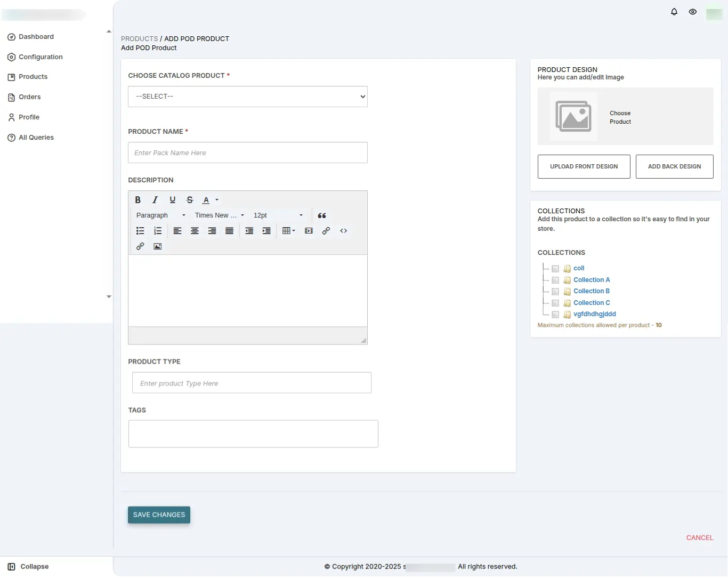Image resolution: width=728 pixels, height=578 pixels.
Task: Open All Queries in the sidebar
Action: [31, 138]
